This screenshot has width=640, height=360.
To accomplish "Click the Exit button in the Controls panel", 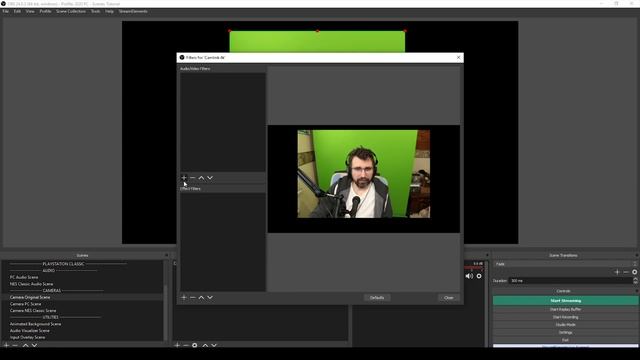I will (565, 340).
